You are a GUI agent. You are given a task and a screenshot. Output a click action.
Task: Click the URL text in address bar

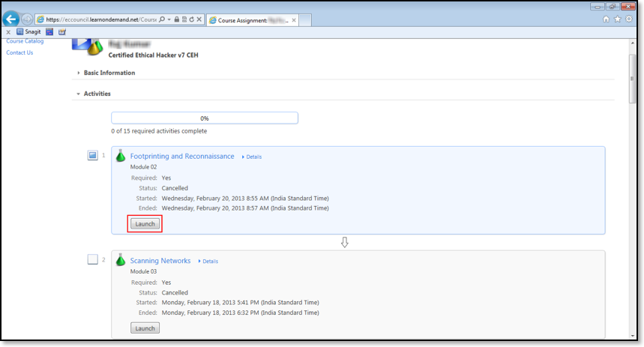pyautogui.click(x=101, y=19)
